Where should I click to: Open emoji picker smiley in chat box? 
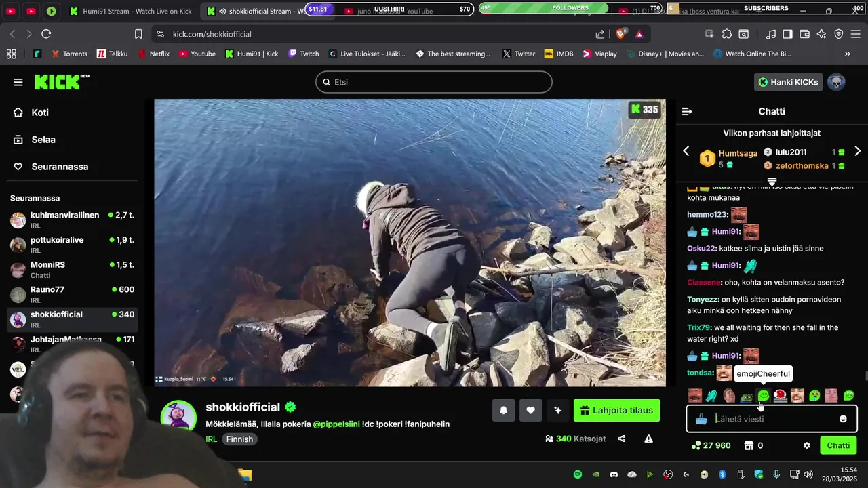pyautogui.click(x=843, y=419)
